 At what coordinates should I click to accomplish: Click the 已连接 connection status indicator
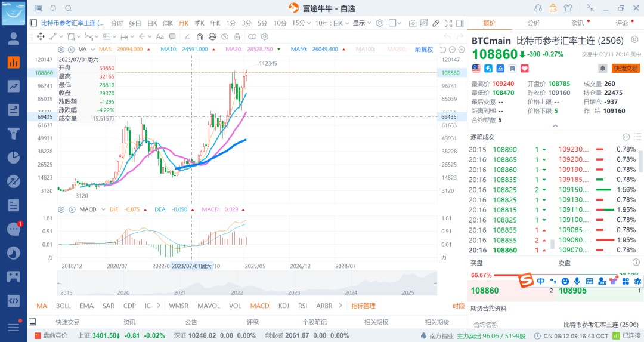(x=627, y=336)
